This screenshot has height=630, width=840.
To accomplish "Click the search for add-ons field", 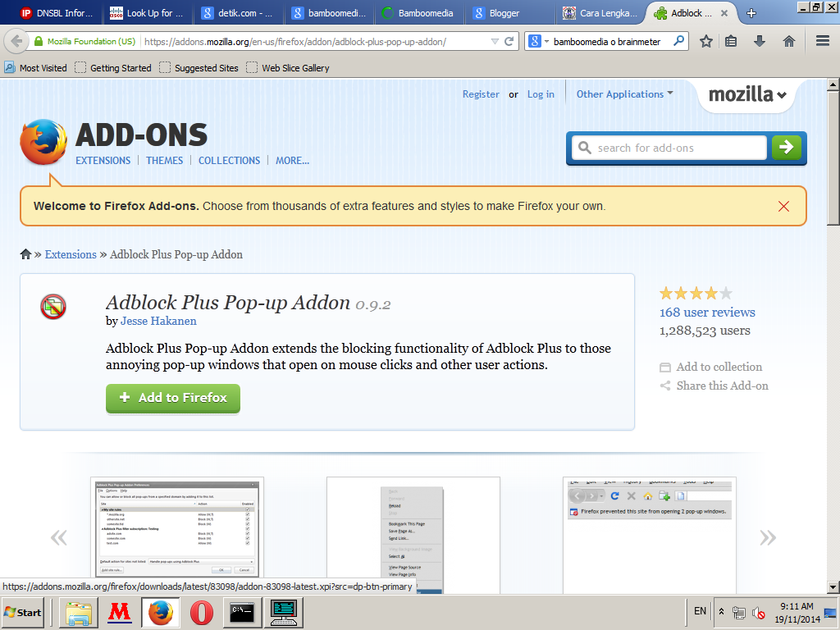I will (669, 148).
